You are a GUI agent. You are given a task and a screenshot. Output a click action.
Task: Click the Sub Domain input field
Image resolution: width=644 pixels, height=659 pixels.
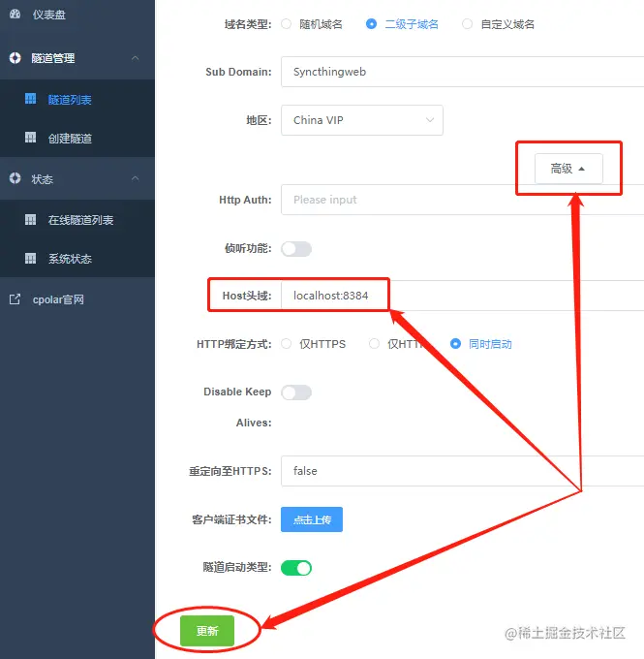462,72
